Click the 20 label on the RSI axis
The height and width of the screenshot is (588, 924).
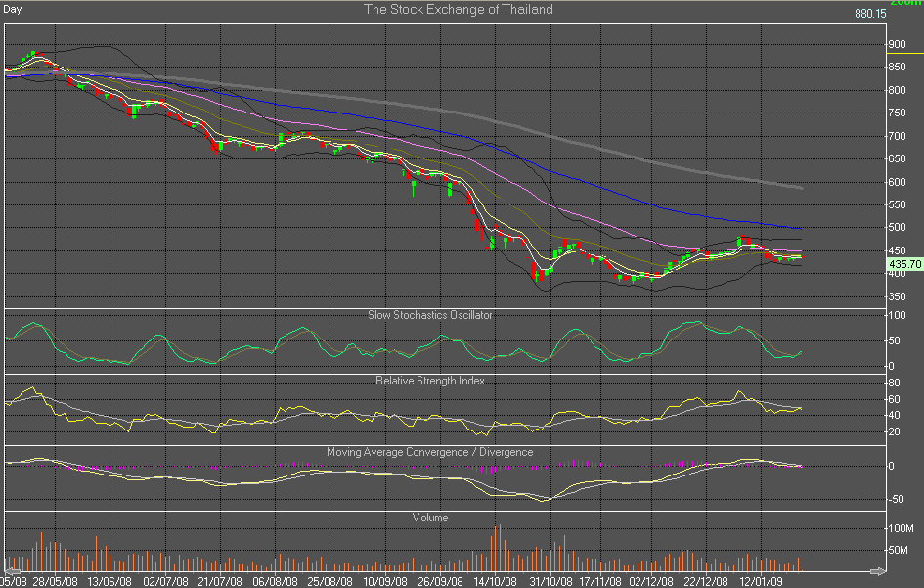click(894, 431)
